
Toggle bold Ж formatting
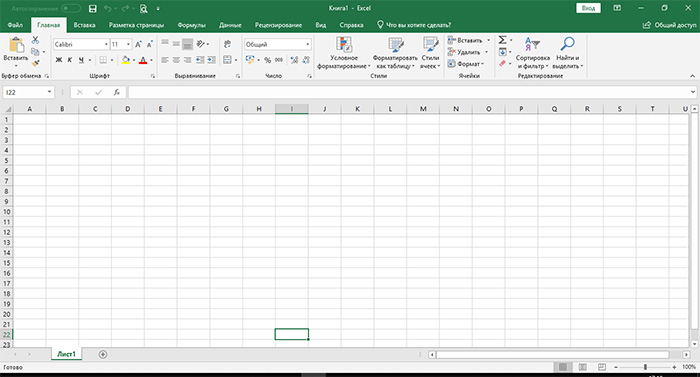point(58,60)
